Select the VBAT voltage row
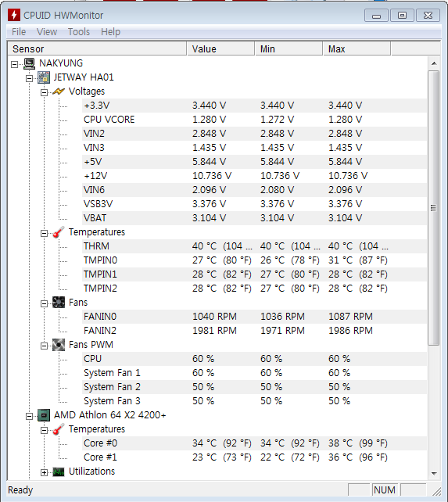This screenshot has height=502, width=448. click(x=255, y=218)
